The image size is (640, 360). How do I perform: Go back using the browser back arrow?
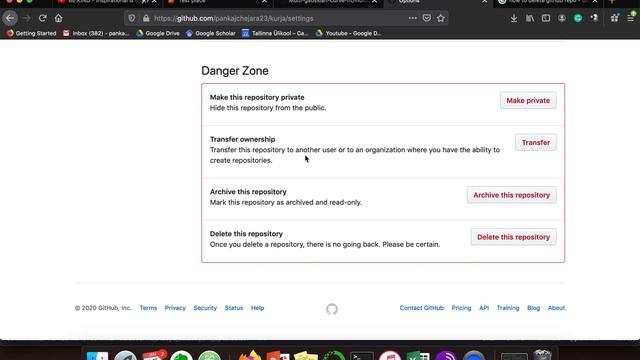point(10,18)
